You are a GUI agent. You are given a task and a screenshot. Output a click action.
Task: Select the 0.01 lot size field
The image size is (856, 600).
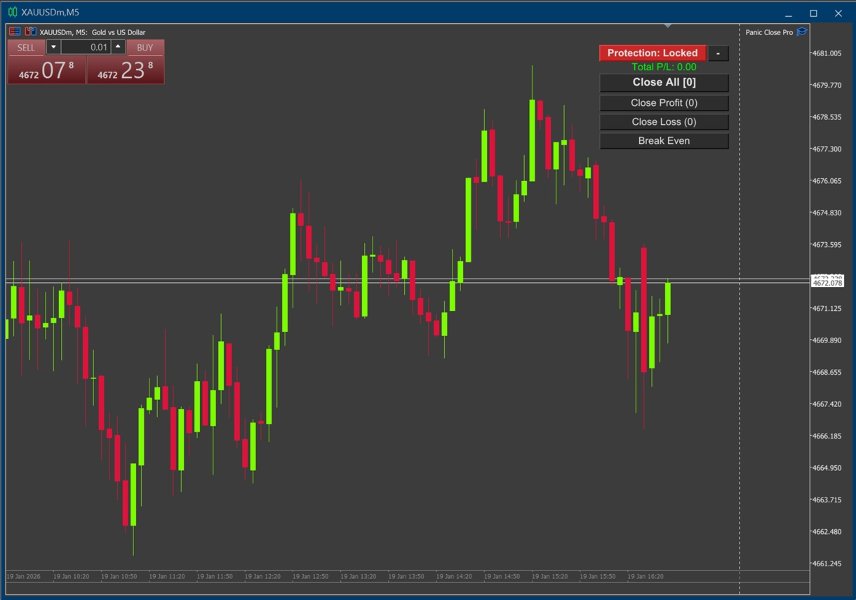point(85,47)
